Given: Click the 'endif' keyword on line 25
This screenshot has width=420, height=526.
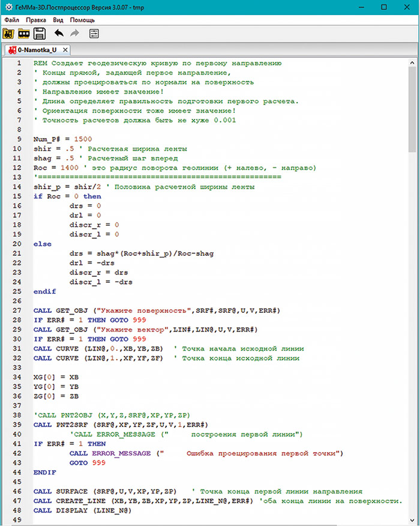Looking at the screenshot, I should tap(44, 291).
